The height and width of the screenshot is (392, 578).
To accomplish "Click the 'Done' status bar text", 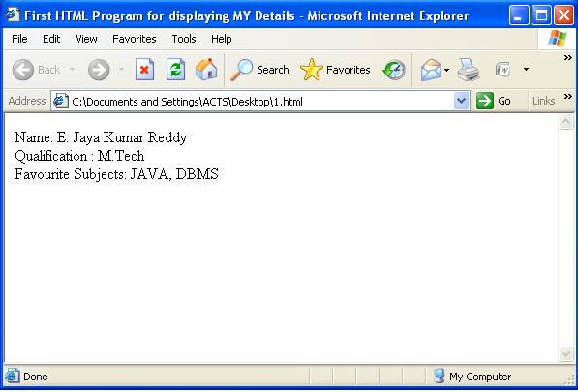I will (x=36, y=377).
